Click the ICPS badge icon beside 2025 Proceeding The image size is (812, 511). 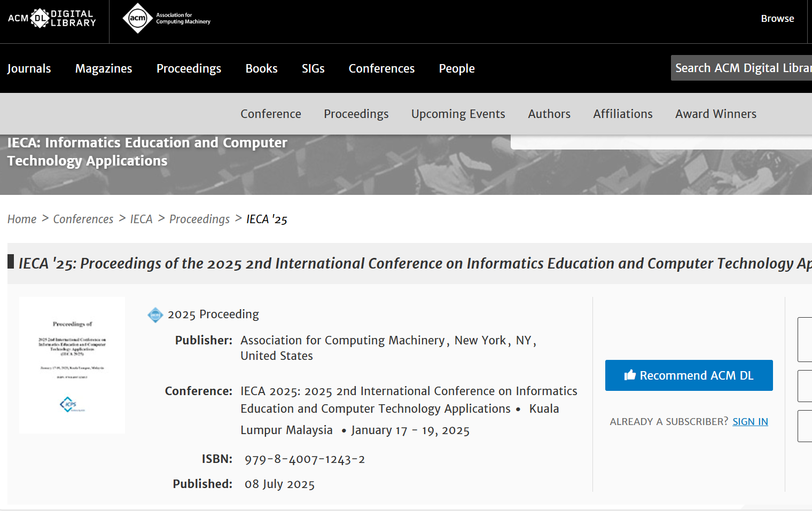[155, 315]
